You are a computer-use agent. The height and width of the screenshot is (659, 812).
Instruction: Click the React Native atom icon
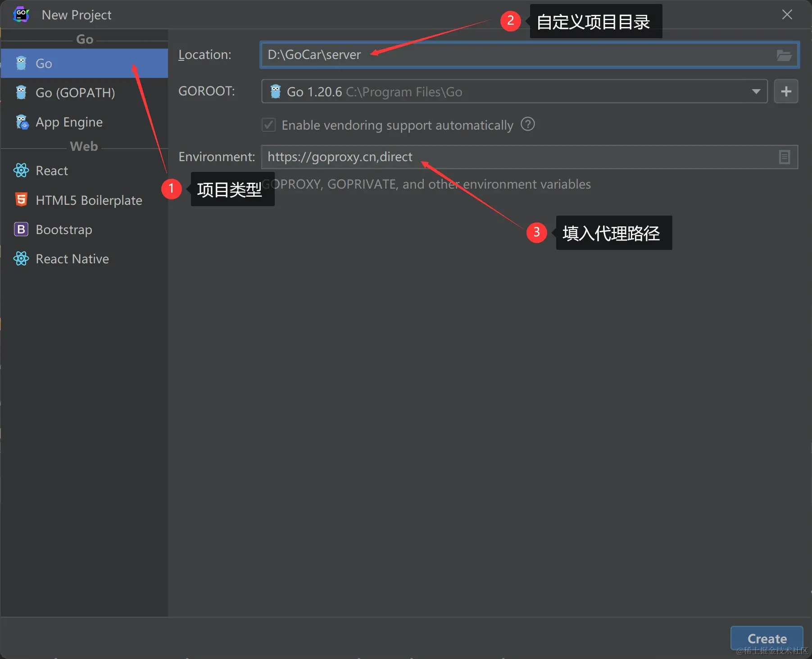click(21, 258)
